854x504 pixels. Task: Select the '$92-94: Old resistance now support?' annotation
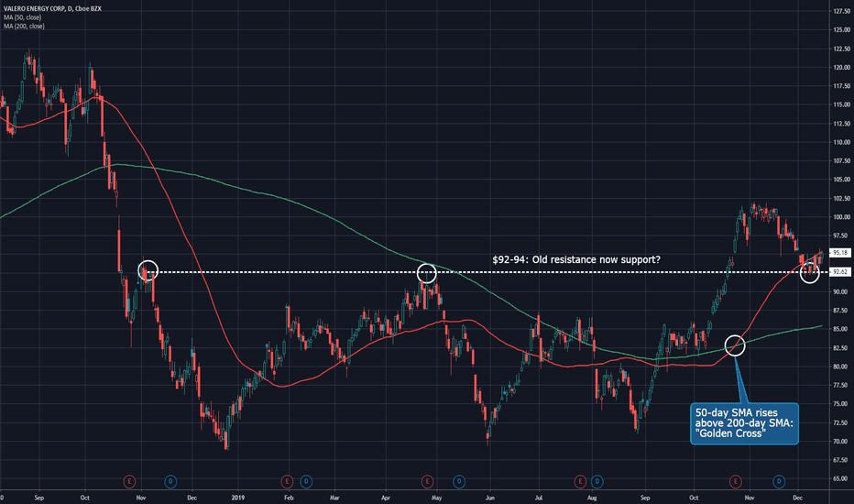pyautogui.click(x=576, y=260)
